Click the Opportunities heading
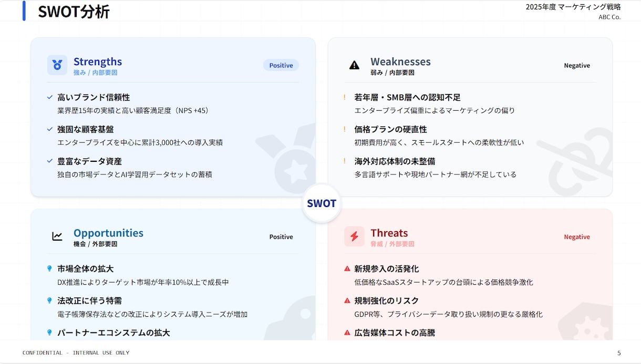The image size is (641, 364). [x=108, y=233]
